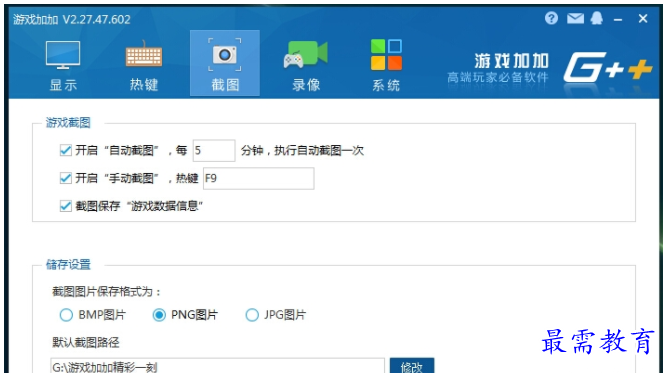Close the 游戏加加 window
The width and height of the screenshot is (663, 373).
tap(643, 18)
